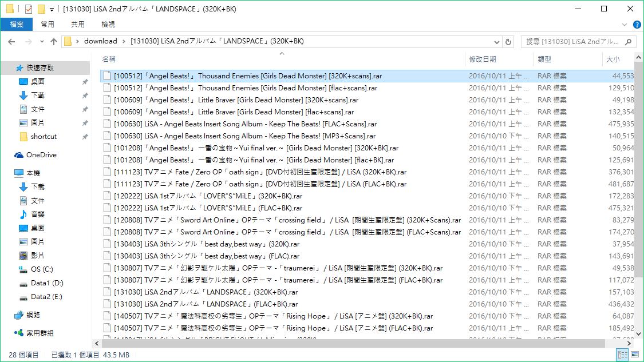Click file icon of Rising Hope (320K+BK).rar

point(107,316)
